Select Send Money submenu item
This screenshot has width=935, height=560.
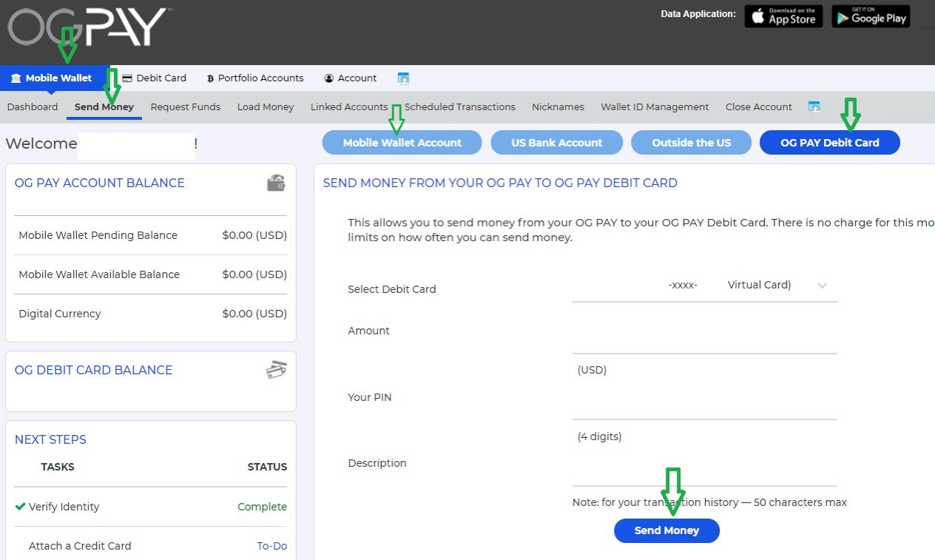click(x=104, y=107)
